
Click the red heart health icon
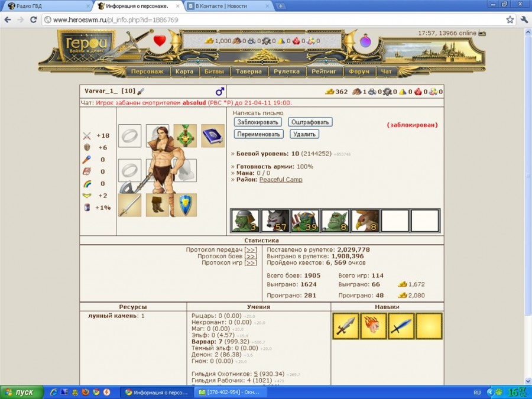[160, 41]
